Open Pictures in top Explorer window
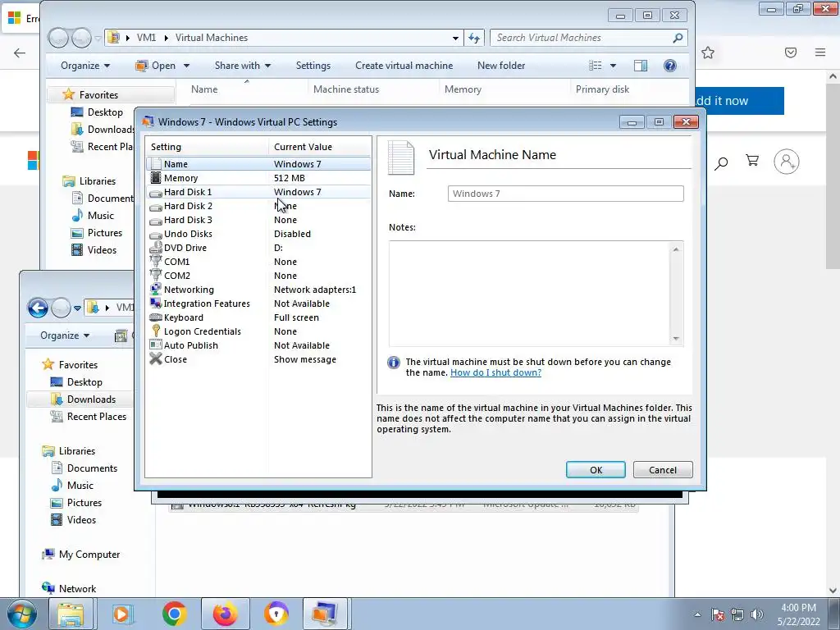 pyautogui.click(x=97, y=232)
